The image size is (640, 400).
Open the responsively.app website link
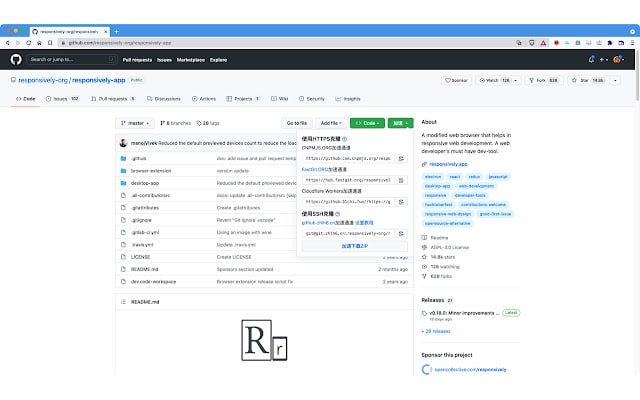coord(449,163)
